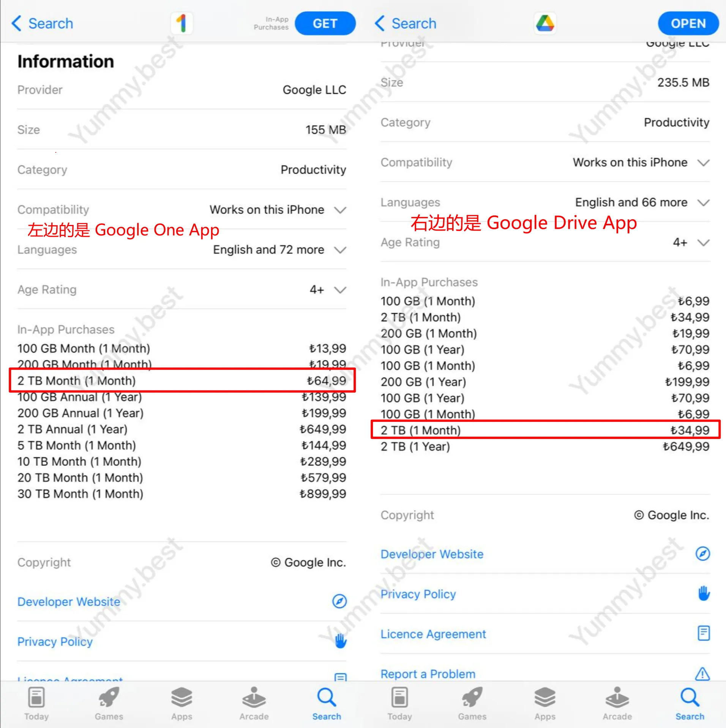
Task: Expand Compatibility chevron in Google One info
Action: click(x=340, y=210)
